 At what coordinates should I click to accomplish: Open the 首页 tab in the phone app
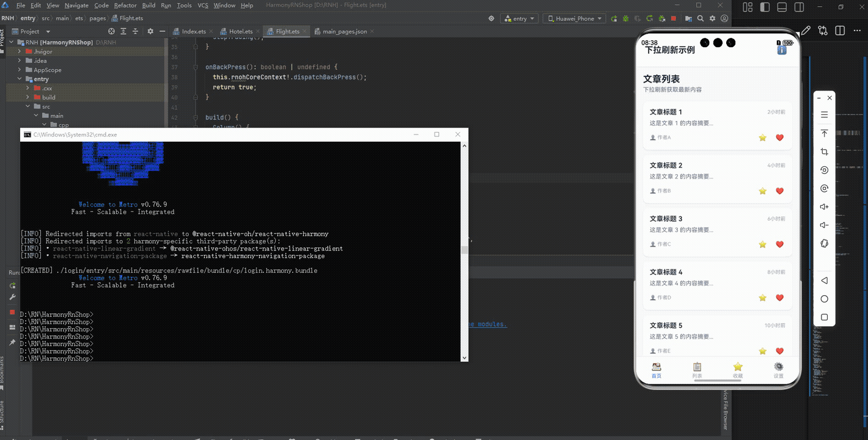click(x=656, y=370)
